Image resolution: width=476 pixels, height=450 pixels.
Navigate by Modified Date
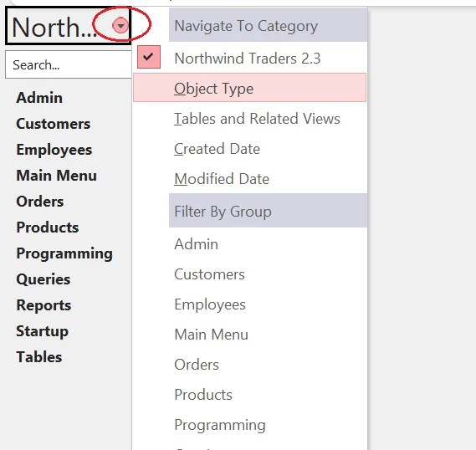coord(249,179)
